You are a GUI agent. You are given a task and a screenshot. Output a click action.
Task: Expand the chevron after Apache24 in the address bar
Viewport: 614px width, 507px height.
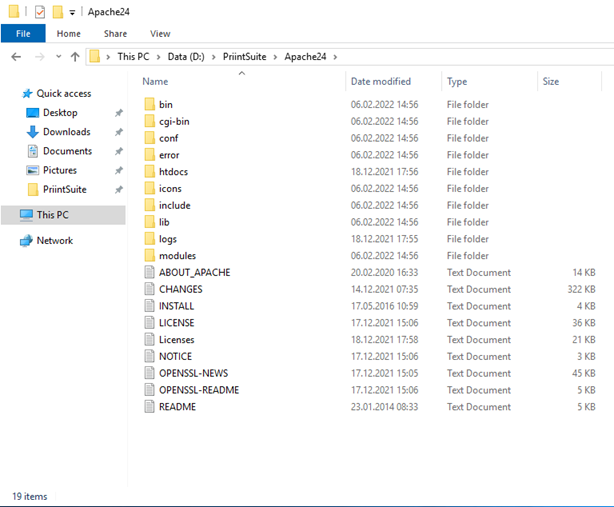[335, 57]
